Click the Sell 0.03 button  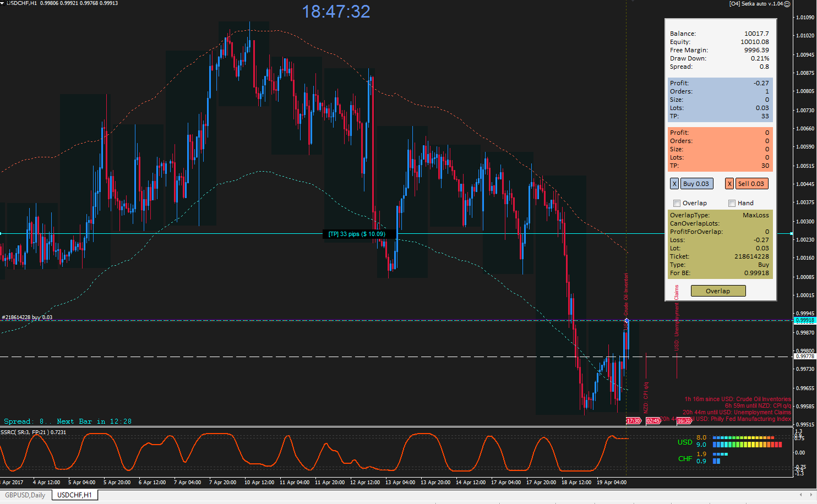point(751,184)
